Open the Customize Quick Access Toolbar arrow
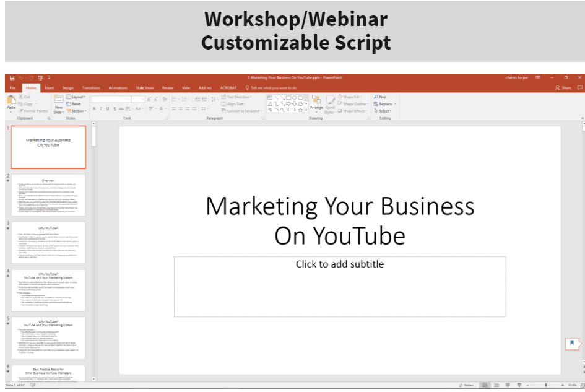 point(50,78)
